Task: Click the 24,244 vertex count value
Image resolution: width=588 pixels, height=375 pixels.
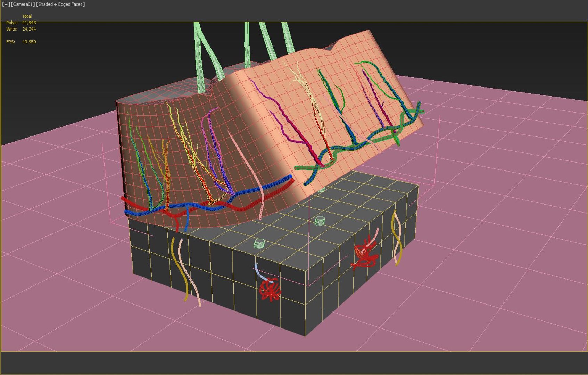Action: pos(29,29)
